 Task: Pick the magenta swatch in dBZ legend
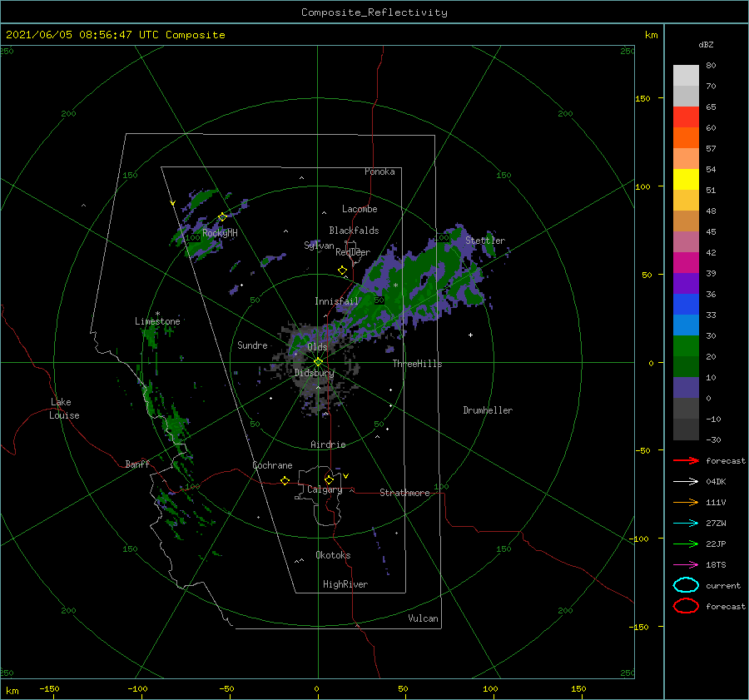(x=686, y=263)
